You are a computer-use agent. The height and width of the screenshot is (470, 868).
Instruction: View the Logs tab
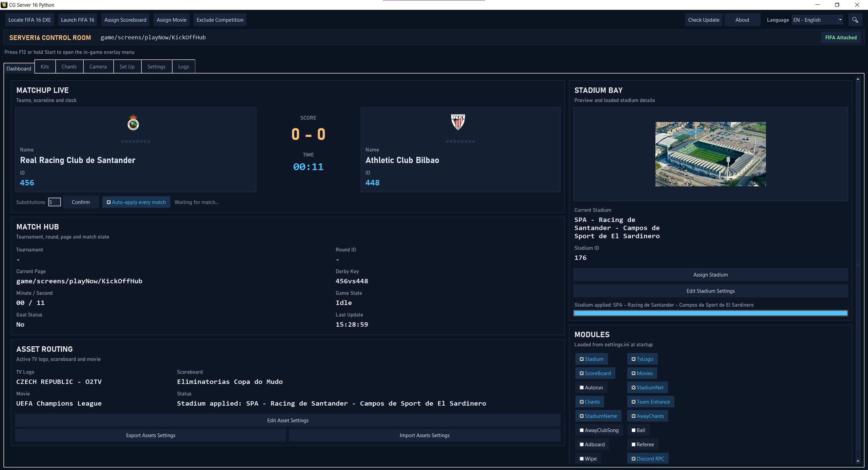click(183, 66)
